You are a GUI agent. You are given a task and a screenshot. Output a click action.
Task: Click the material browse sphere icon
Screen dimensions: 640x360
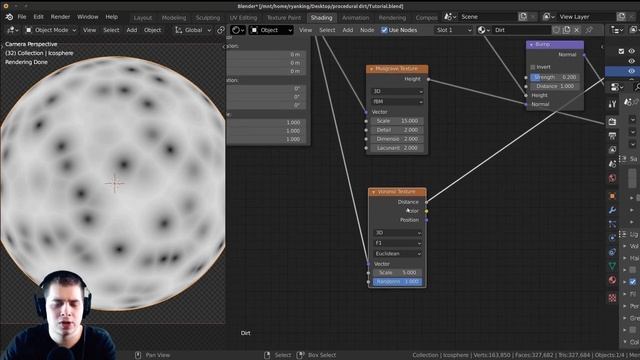tap(483, 30)
